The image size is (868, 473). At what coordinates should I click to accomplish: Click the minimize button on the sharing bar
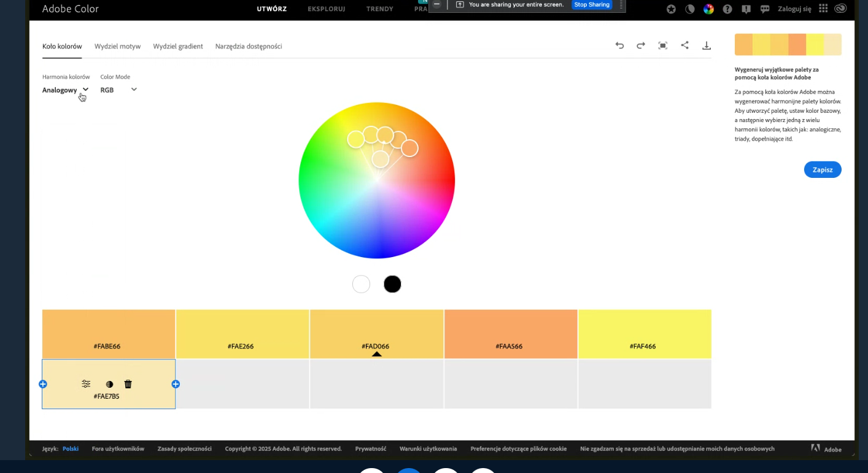[x=436, y=4]
